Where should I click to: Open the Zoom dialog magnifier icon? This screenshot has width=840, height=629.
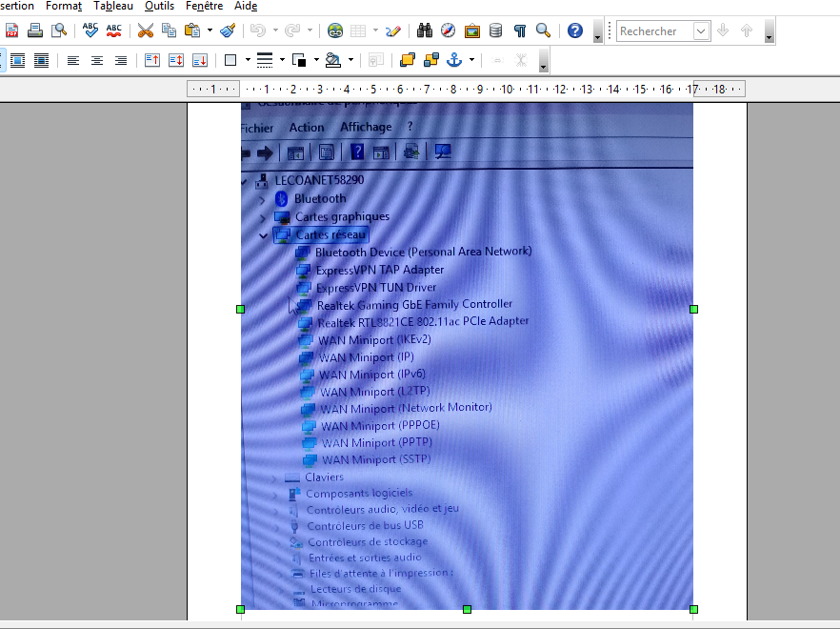point(543,30)
